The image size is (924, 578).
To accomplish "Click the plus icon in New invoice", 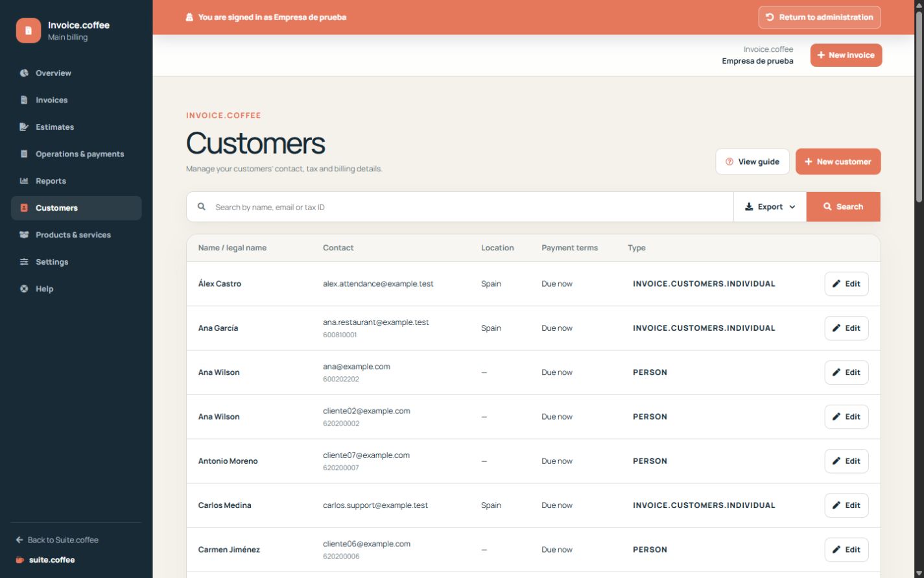I will 821,55.
